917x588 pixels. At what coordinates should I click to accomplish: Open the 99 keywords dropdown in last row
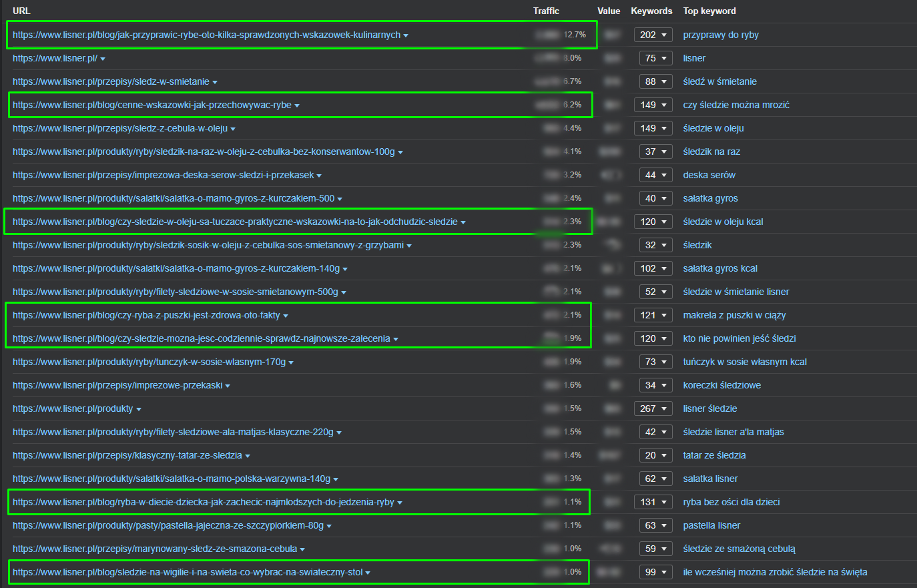tap(653, 572)
